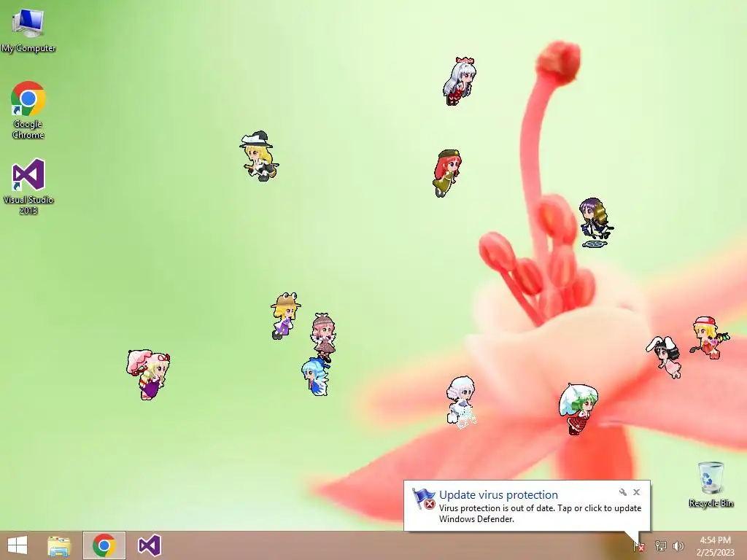
Task: Switch to Chrome in the taskbar
Action: (x=104, y=545)
